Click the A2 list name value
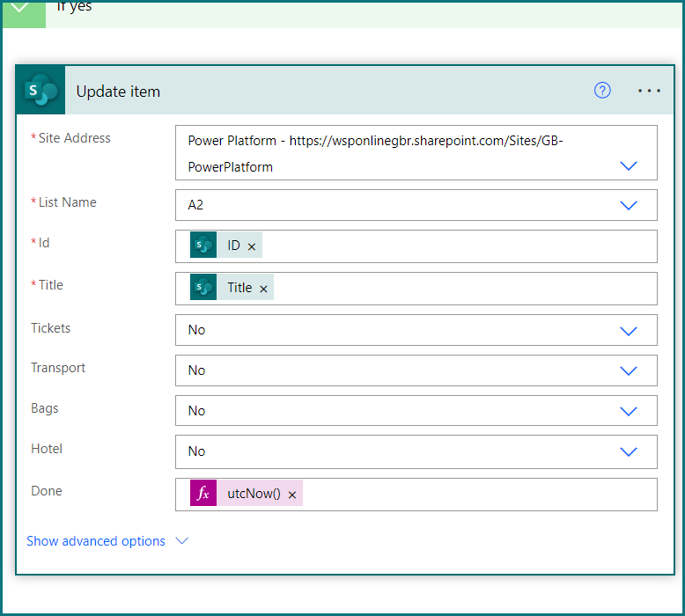685x616 pixels. click(x=195, y=205)
